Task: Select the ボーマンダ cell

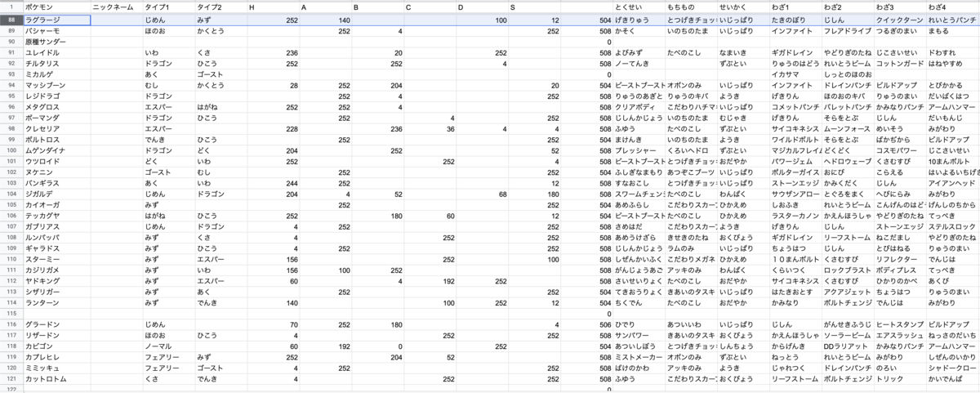Action: [56, 118]
